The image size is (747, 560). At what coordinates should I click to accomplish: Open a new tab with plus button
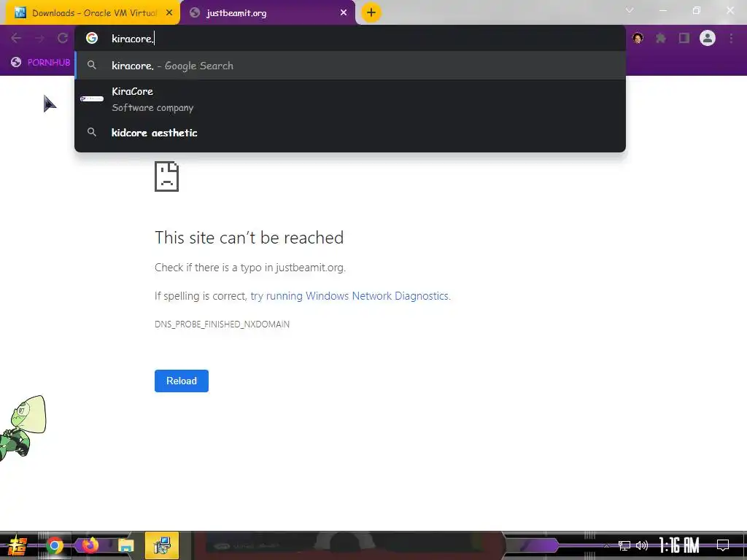point(371,12)
